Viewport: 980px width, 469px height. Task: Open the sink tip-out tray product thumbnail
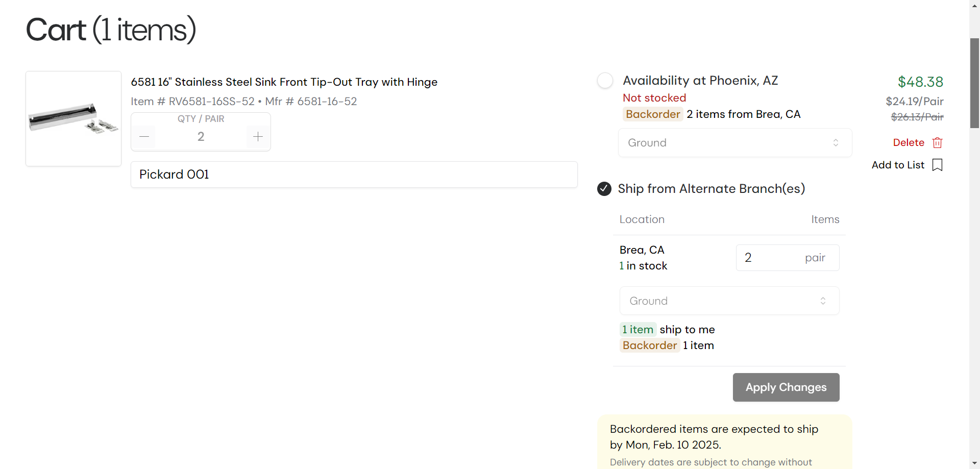pyautogui.click(x=73, y=118)
